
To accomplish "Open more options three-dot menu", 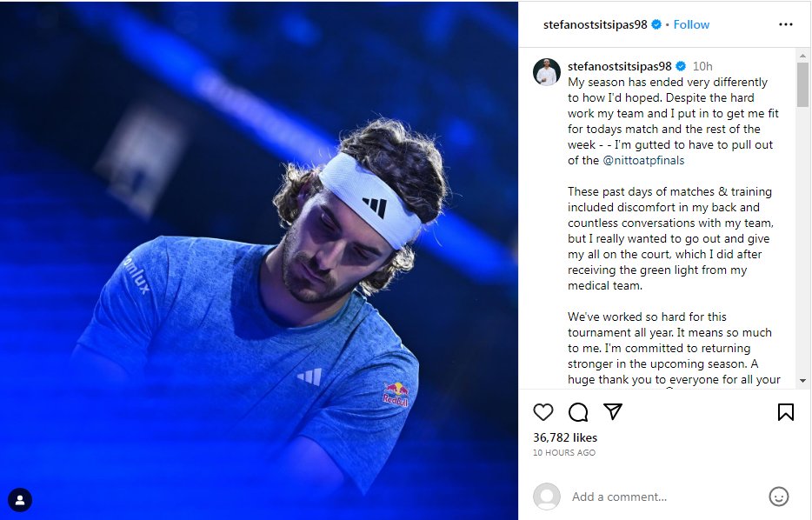I will [x=786, y=24].
